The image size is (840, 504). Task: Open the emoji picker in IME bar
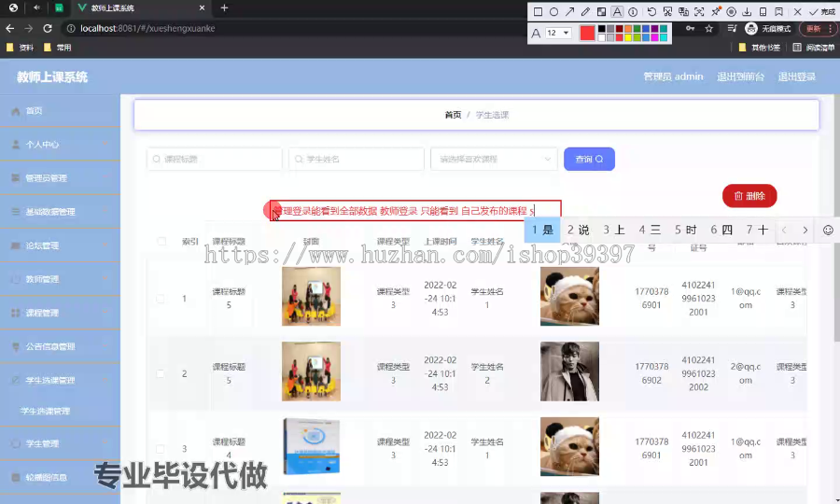click(828, 230)
